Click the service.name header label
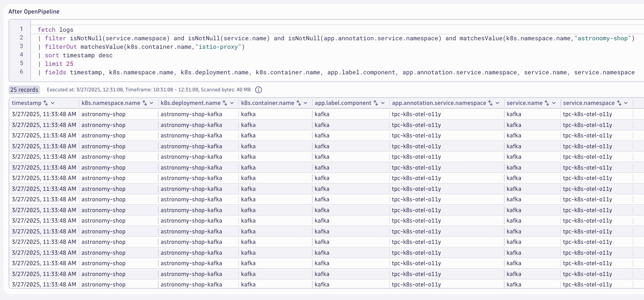The height and width of the screenshot is (300, 644). (x=524, y=103)
